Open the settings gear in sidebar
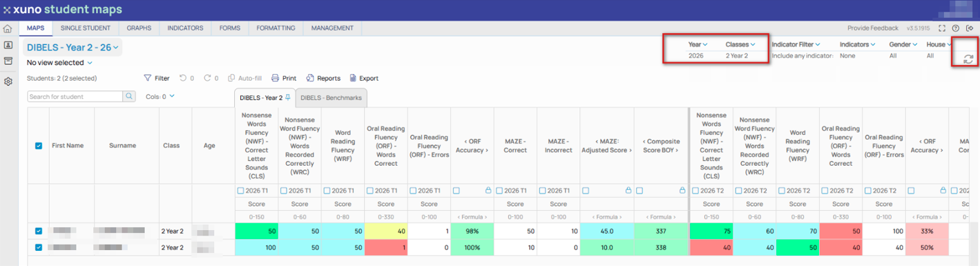 8,82
